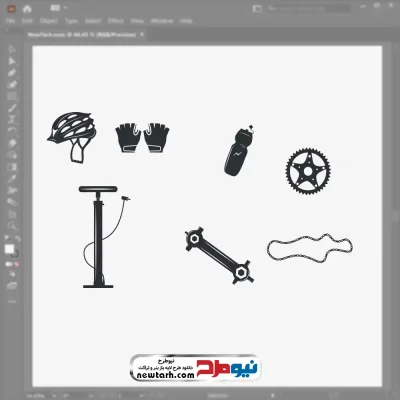The height and width of the screenshot is (400, 400).
Task: Reset to default fill and stroke
Action: point(7,239)
